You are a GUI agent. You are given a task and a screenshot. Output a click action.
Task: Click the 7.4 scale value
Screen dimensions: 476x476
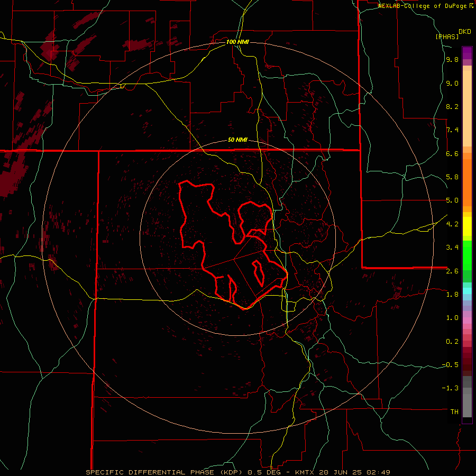(452, 130)
